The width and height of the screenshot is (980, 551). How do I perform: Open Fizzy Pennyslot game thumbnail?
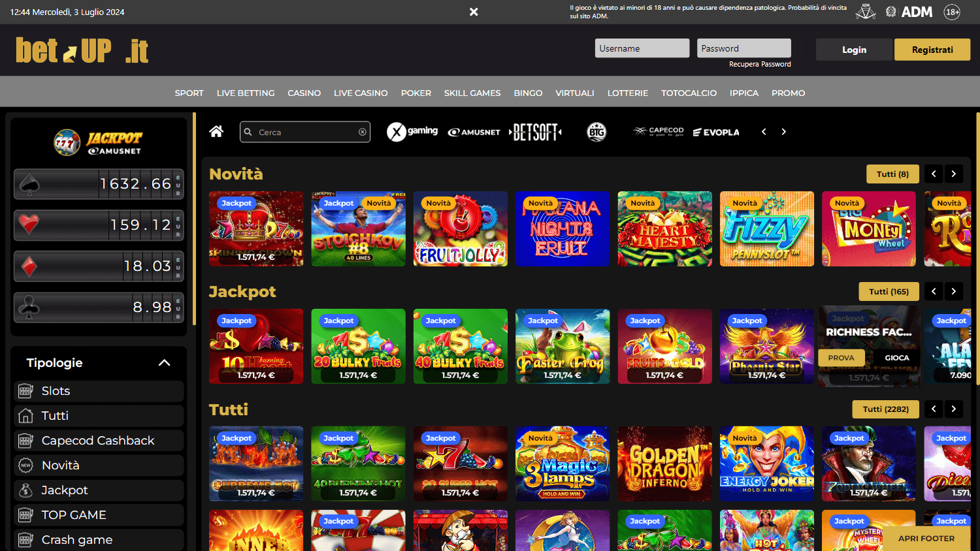(x=767, y=228)
